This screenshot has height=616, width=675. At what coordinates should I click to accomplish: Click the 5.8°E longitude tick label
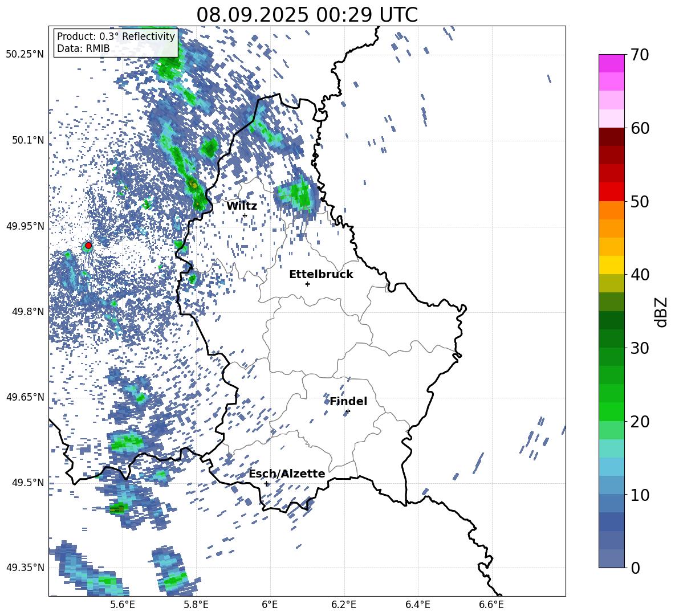point(196,605)
